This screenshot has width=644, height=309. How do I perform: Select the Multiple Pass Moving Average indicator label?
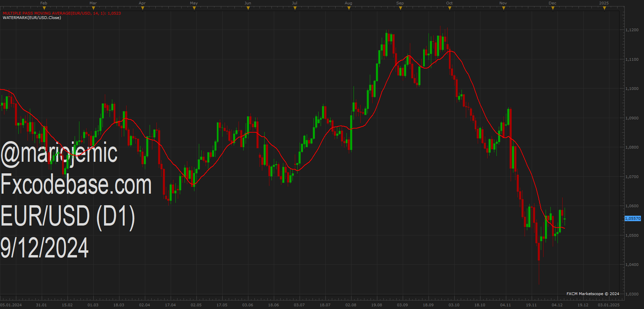(62, 13)
